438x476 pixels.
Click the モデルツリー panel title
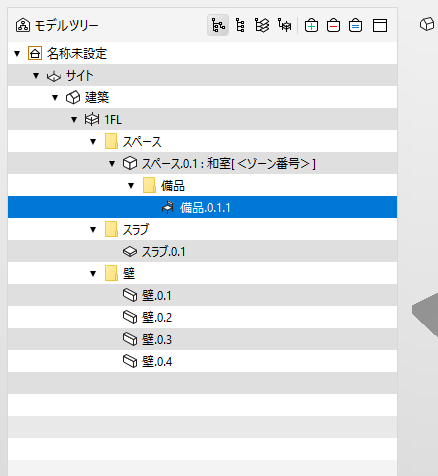pyautogui.click(x=66, y=26)
